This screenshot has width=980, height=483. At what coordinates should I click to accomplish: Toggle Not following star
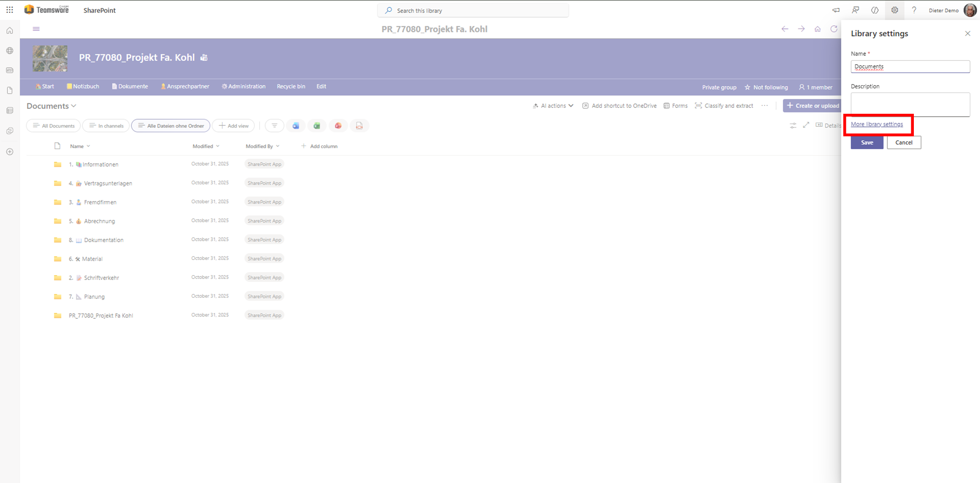[x=766, y=87]
